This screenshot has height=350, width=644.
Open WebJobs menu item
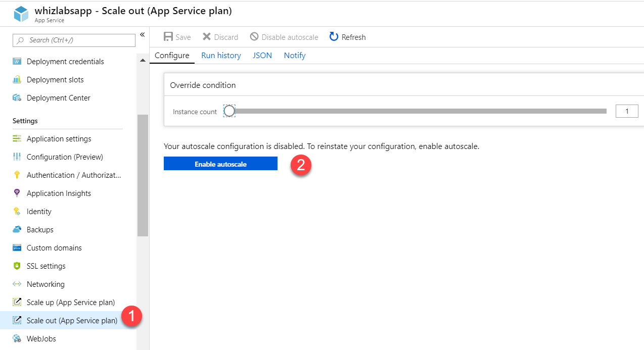coord(41,339)
